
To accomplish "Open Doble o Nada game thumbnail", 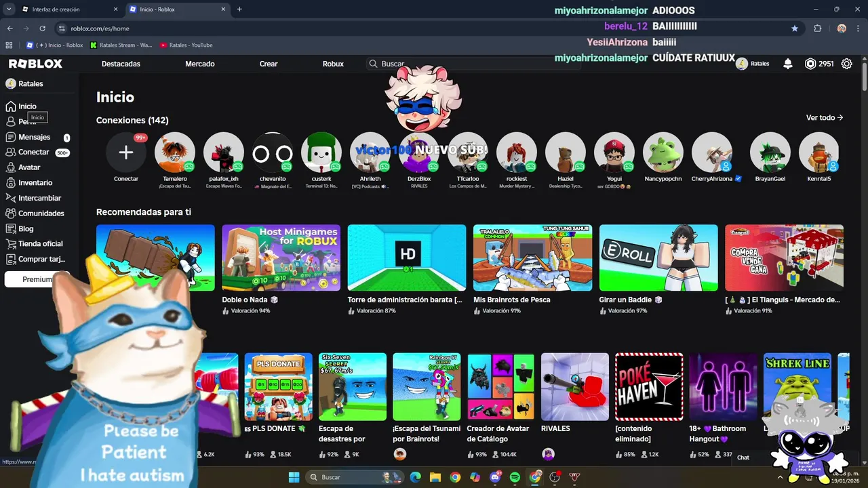I will [281, 258].
